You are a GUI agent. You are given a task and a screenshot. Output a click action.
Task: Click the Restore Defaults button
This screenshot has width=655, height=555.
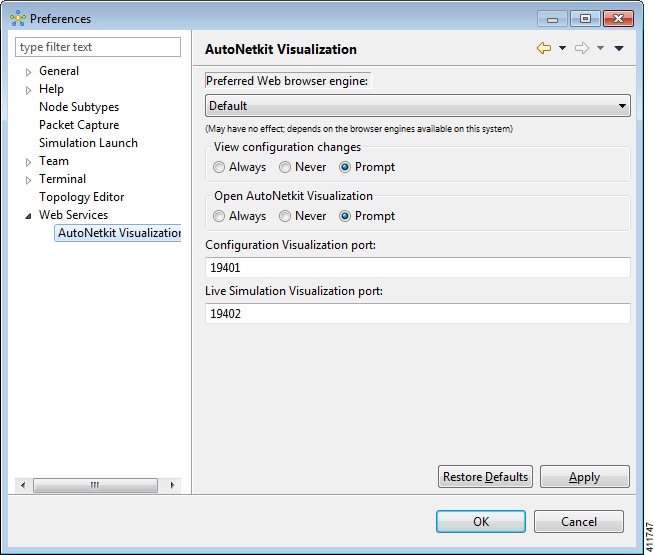(x=486, y=477)
